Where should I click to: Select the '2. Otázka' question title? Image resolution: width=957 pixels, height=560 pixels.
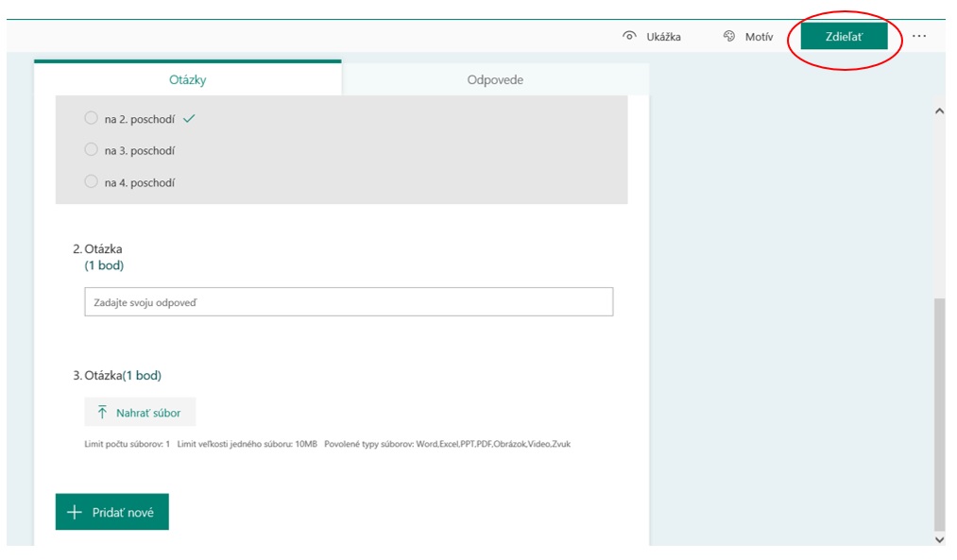click(x=98, y=249)
